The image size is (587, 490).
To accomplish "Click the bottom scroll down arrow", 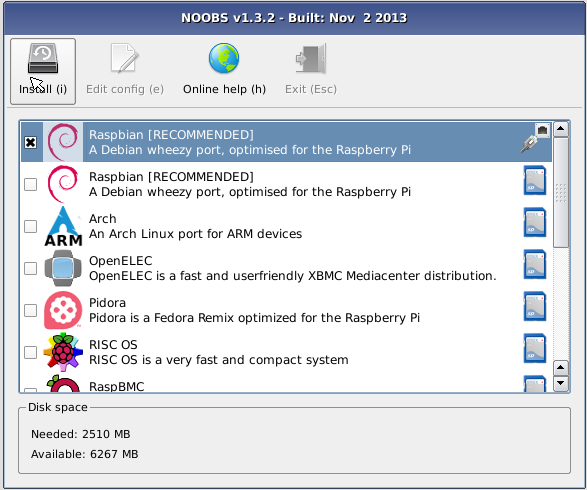I will 561,383.
